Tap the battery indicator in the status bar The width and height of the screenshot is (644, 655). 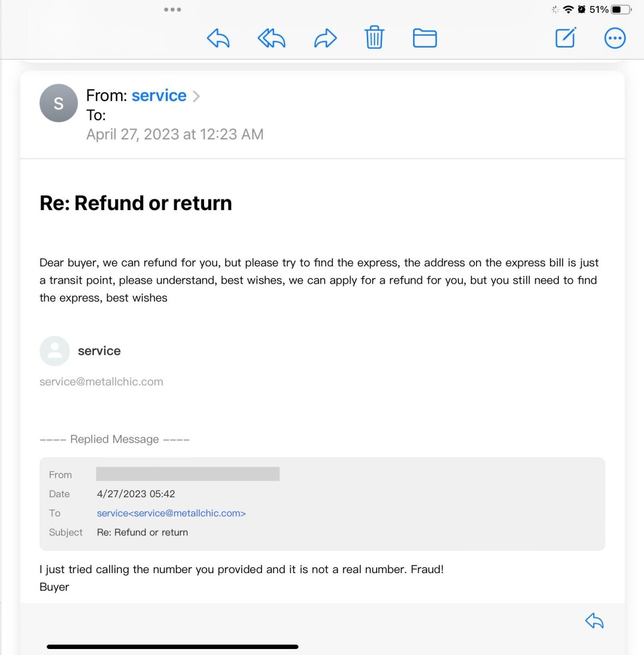pyautogui.click(x=621, y=9)
